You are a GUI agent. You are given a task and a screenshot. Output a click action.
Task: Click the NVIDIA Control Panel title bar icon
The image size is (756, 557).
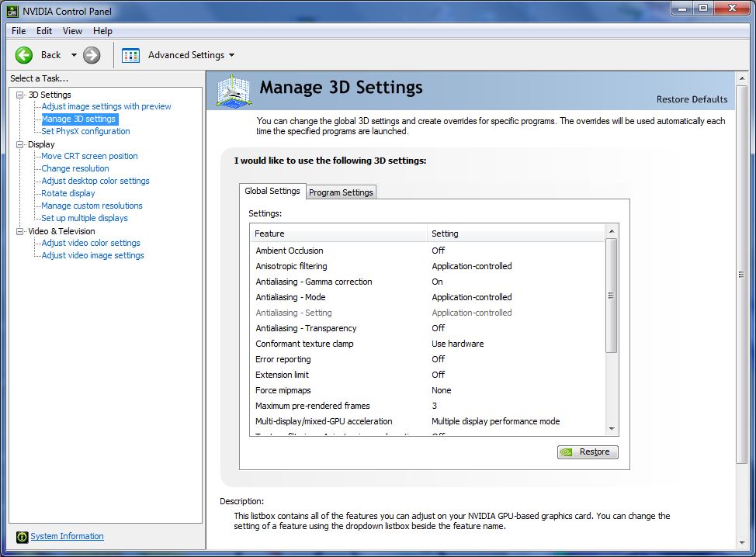click(12, 11)
